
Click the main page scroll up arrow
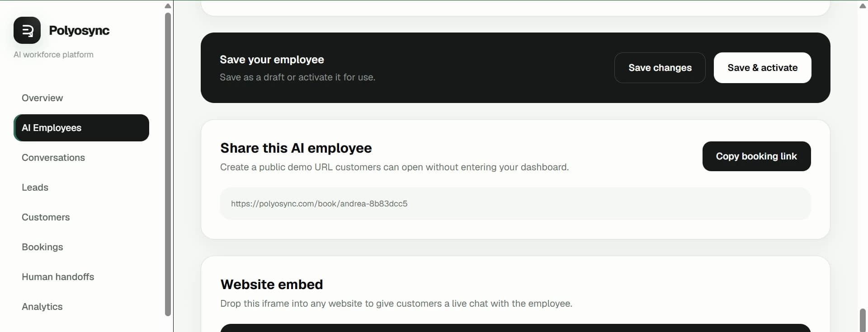coord(863,6)
